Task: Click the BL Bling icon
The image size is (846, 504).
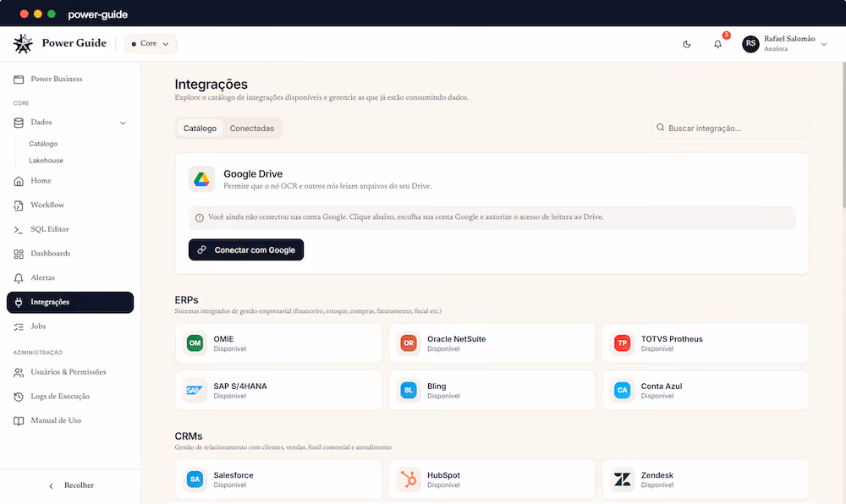Action: click(x=409, y=391)
